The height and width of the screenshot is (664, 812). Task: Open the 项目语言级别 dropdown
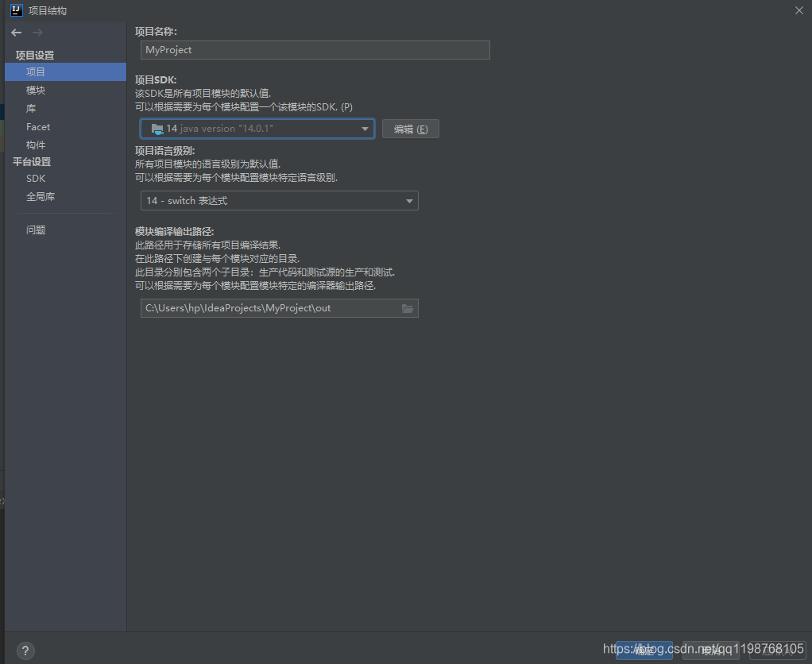click(x=279, y=200)
